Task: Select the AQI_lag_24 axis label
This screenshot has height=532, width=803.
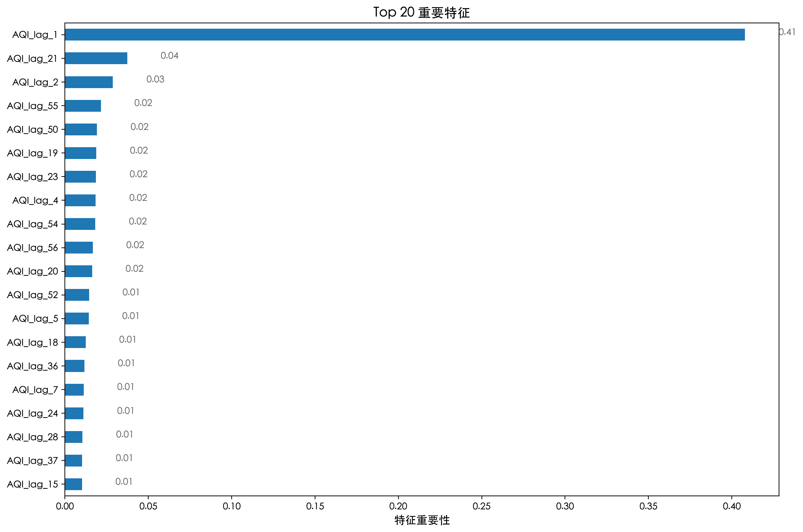Action: [x=32, y=413]
